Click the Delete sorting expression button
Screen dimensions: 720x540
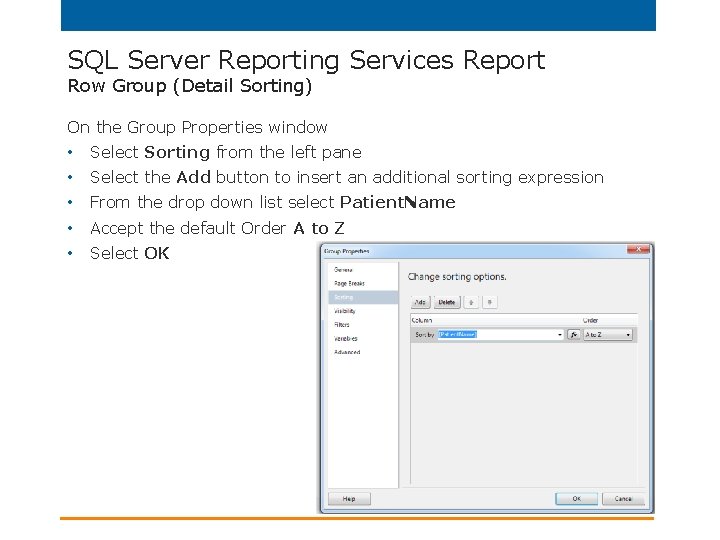coord(447,302)
